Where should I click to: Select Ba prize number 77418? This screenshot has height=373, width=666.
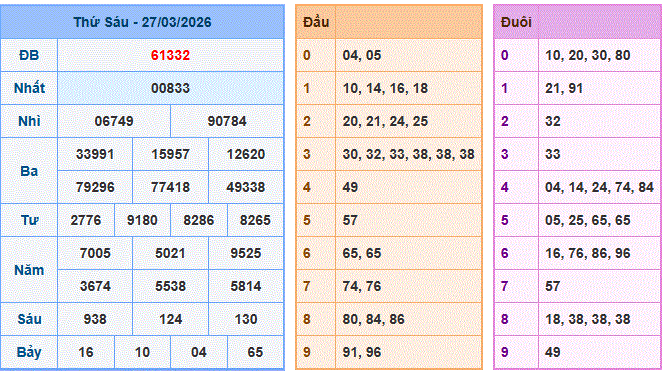pos(170,187)
